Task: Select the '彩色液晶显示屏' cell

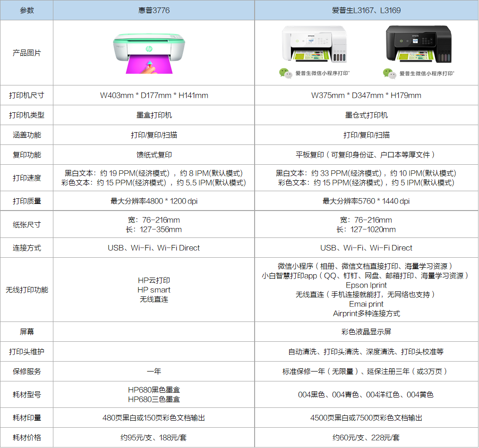Action: tap(366, 332)
